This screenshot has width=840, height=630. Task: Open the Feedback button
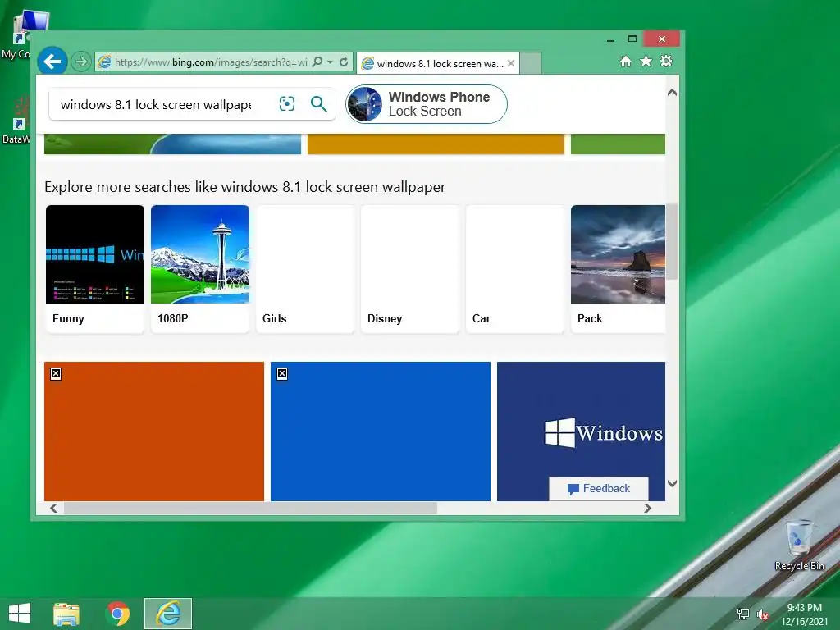[599, 489]
